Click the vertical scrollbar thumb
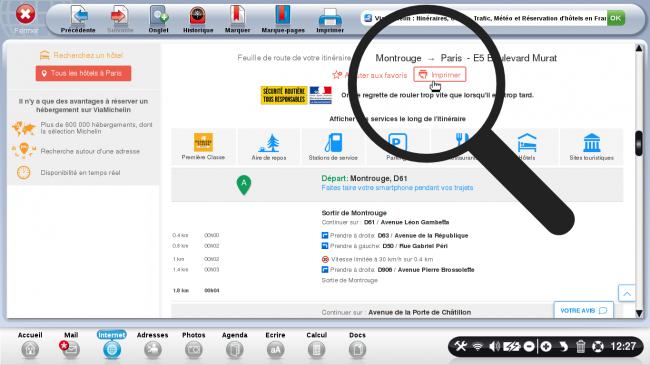Viewport: 650px width, 365px height. pos(639,144)
